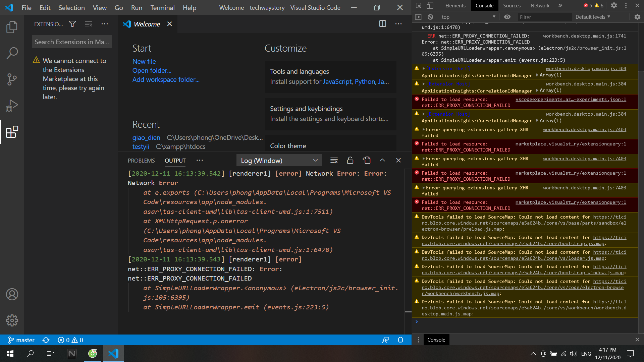Click the New file link

point(144,61)
